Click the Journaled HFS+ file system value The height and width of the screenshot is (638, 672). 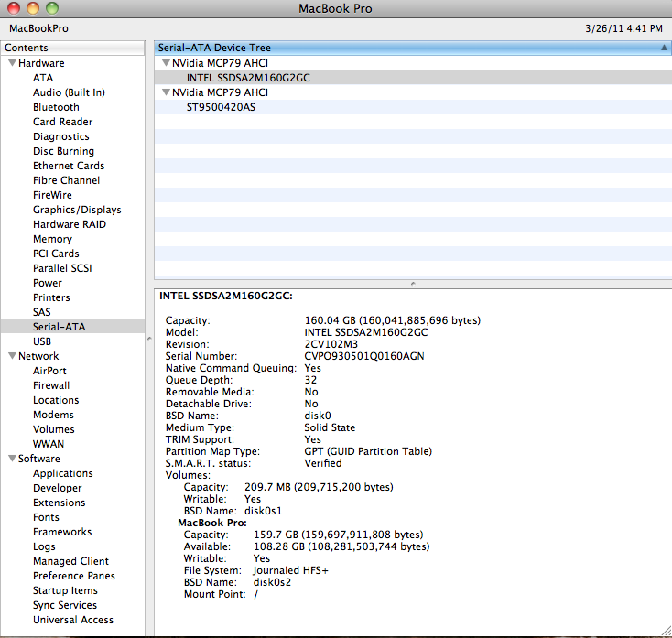(290, 571)
